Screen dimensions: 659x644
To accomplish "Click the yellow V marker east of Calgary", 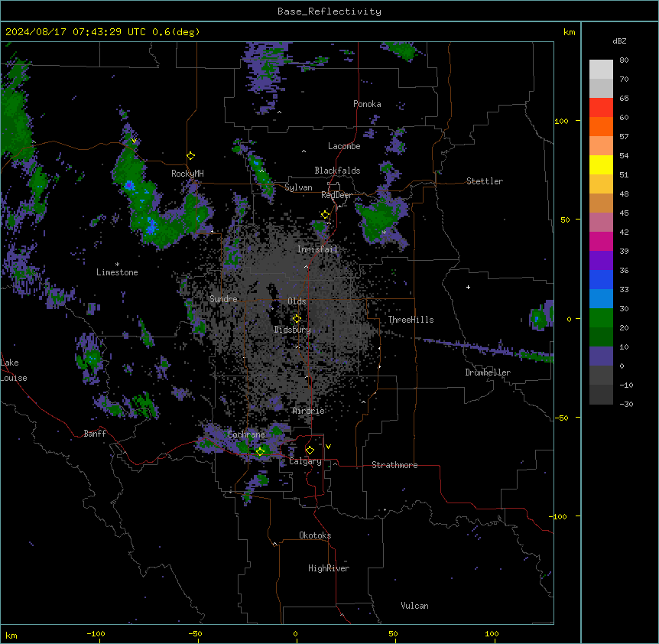I will [328, 447].
